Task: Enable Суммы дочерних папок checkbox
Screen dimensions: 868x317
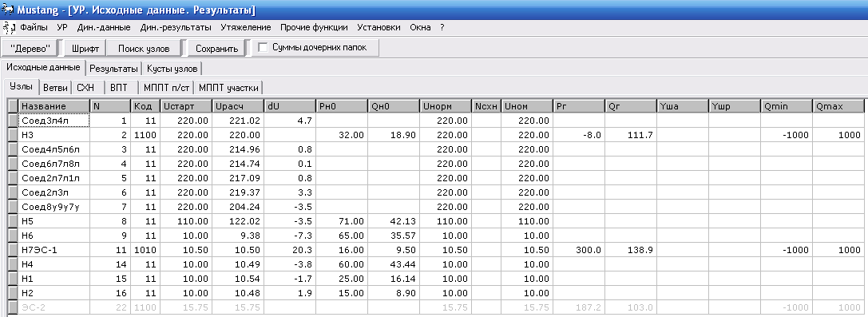Action: pos(263,48)
